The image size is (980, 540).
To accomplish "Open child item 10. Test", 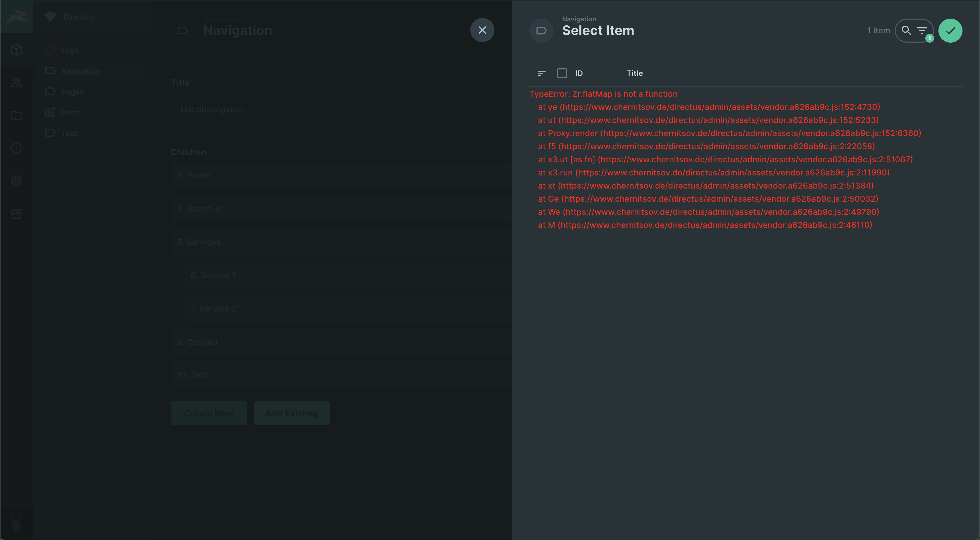I will (341, 375).
